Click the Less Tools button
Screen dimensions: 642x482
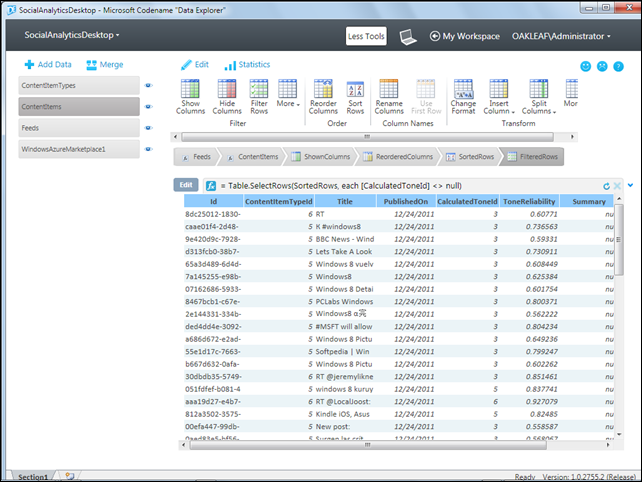point(366,36)
